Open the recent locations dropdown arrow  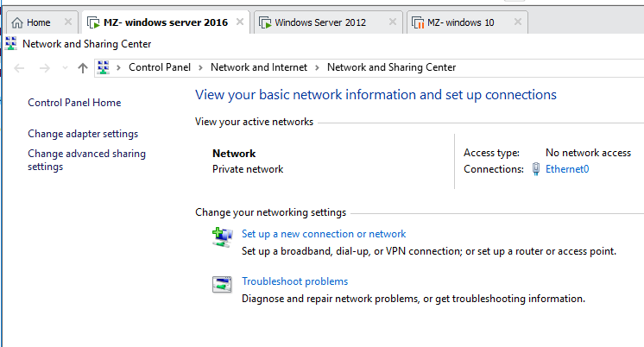coord(65,68)
